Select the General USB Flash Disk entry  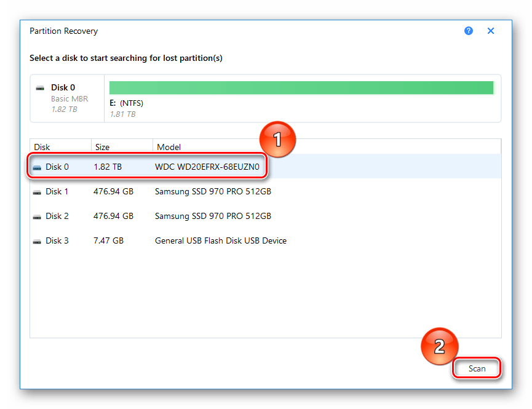click(220, 240)
